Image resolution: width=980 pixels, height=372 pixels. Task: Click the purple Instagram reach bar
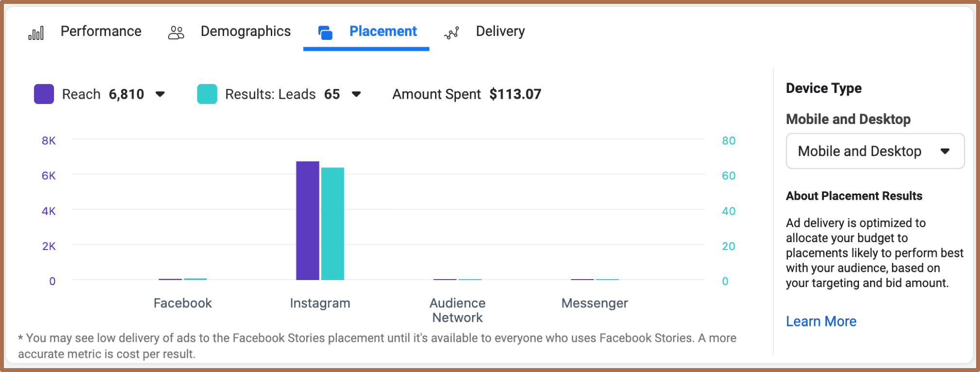(307, 221)
